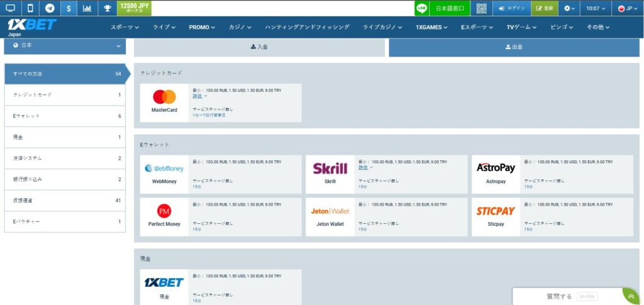The height and width of the screenshot is (305, 644).
Task: Expand the 日本 country selector
Action: point(65,45)
